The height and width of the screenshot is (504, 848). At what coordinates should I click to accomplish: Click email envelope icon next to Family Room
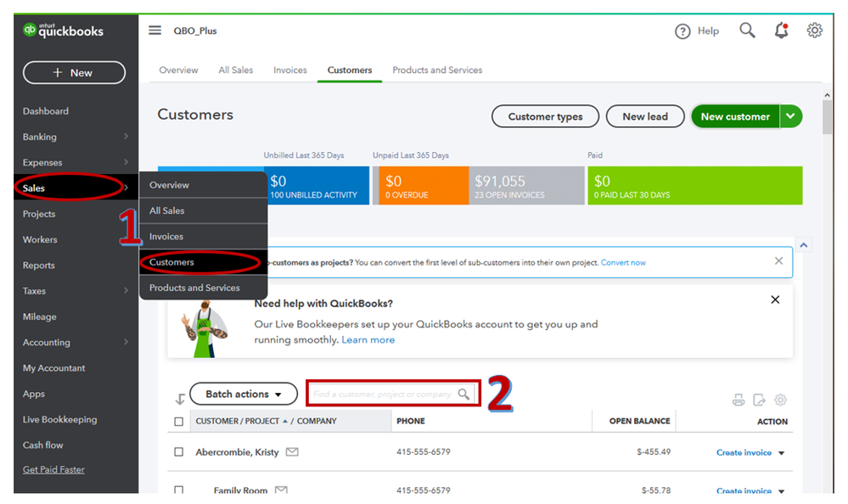[x=281, y=490]
